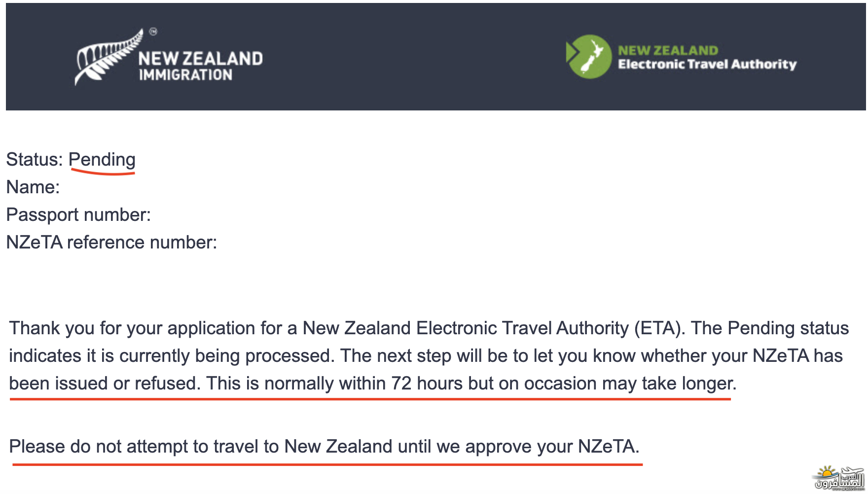Click the Arabic watermark logo in the corner
Screen dimensions: 868x494
coord(838,478)
